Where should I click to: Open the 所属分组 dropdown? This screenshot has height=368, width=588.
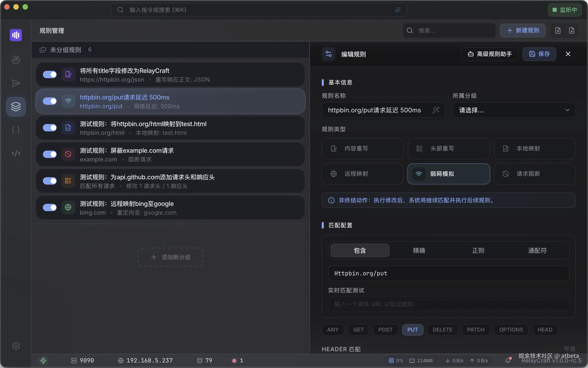513,110
